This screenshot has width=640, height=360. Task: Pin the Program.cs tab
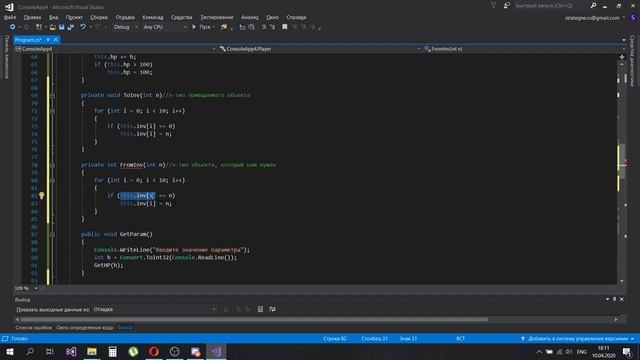(x=48, y=40)
